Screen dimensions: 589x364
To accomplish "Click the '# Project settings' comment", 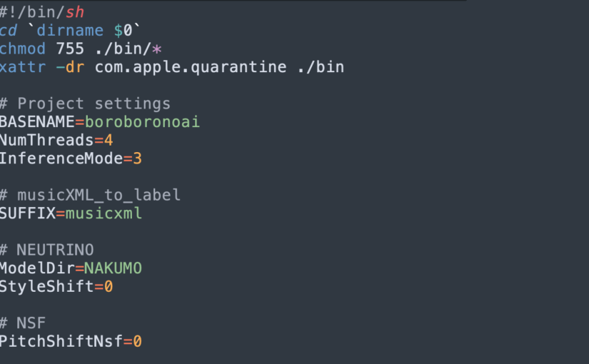I will tap(85, 103).
